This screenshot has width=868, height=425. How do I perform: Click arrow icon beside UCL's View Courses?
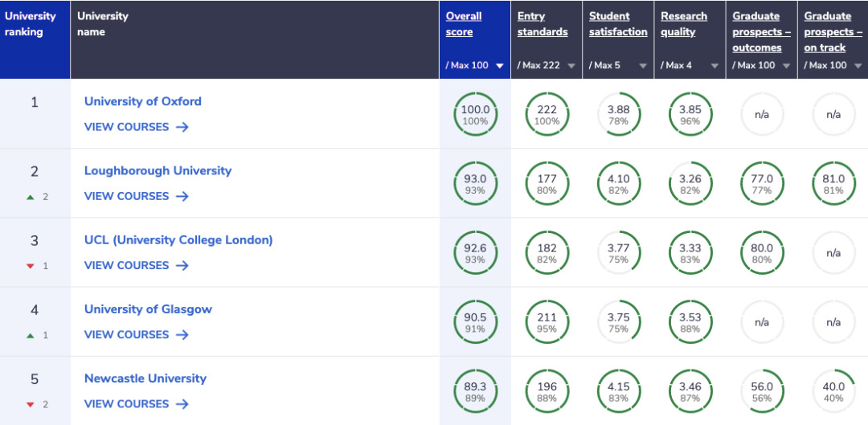click(x=182, y=265)
